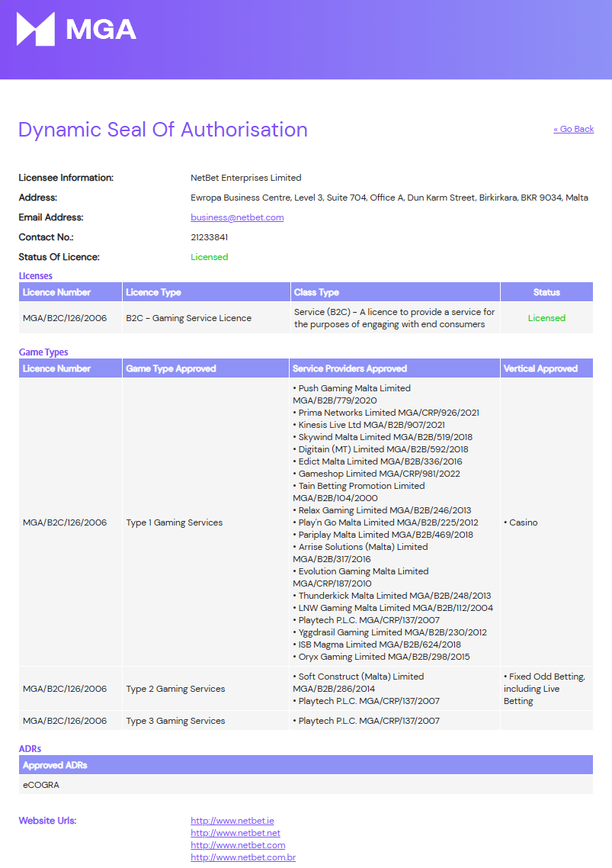
Task: Click Prima Networks Limited provider entry
Action: pyautogui.click(x=386, y=413)
